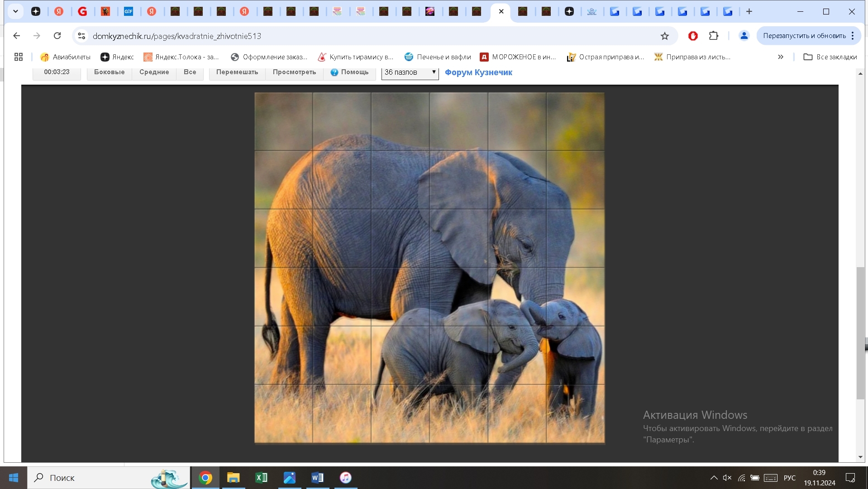The height and width of the screenshot is (489, 868).
Task: Preview the image with Просмотреть
Action: (x=294, y=72)
